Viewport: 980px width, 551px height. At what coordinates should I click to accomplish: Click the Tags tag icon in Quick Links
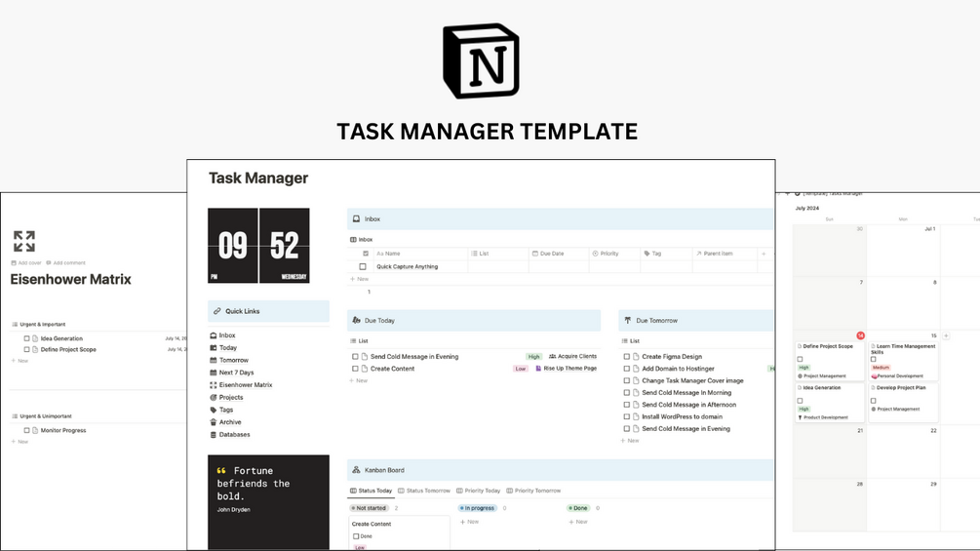(214, 410)
